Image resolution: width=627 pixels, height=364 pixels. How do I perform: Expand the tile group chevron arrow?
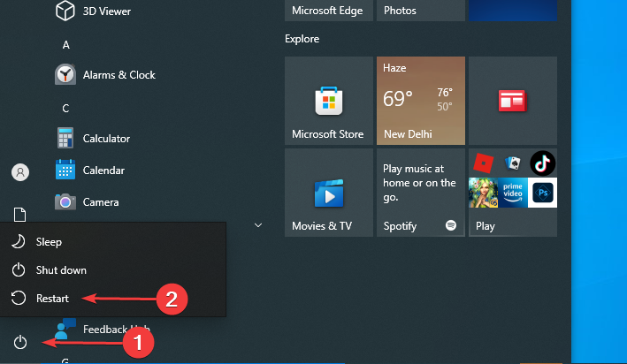point(258,225)
